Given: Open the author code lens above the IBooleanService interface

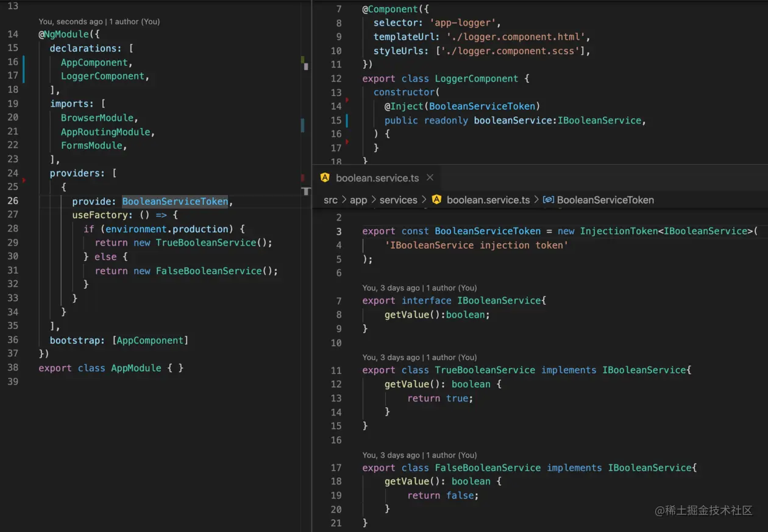Looking at the screenshot, I should 419,288.
